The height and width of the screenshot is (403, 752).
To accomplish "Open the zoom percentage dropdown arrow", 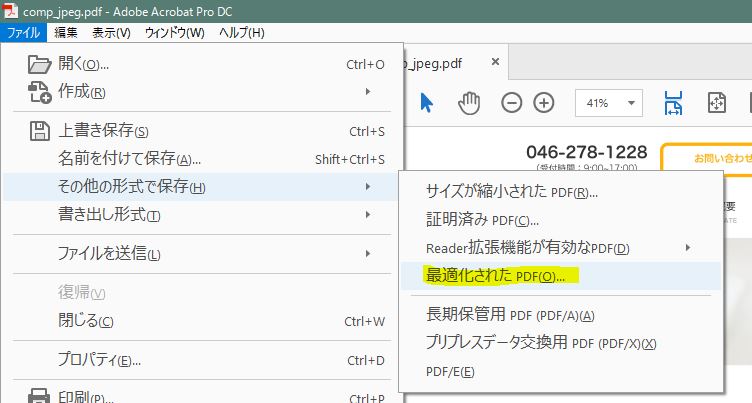I will (x=632, y=103).
